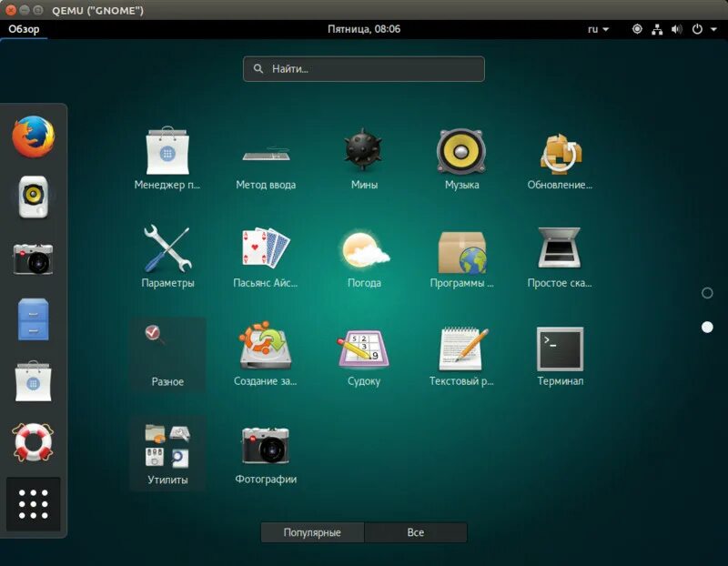
Task: Click the accessibility circle icon in top bar
Action: pos(637,29)
